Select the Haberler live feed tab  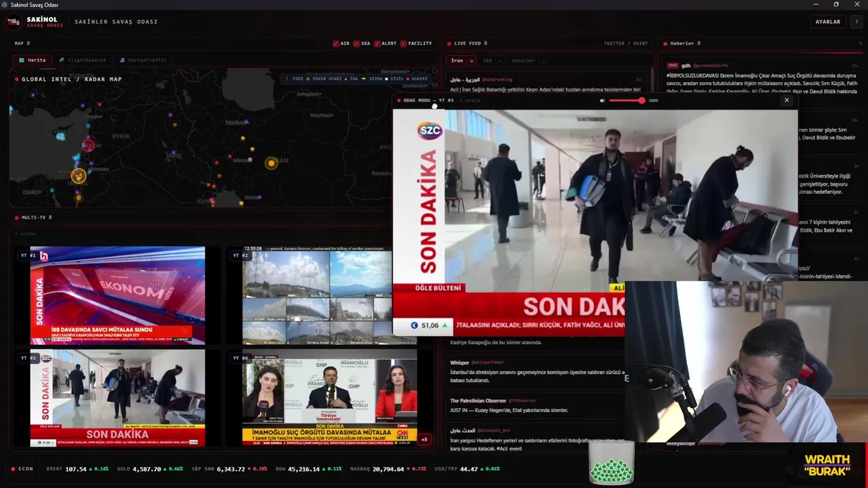coord(523,60)
